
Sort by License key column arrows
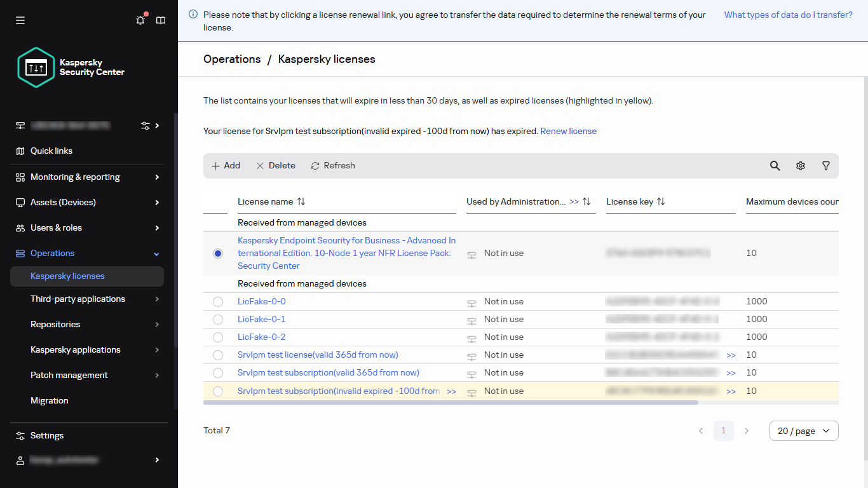(661, 201)
